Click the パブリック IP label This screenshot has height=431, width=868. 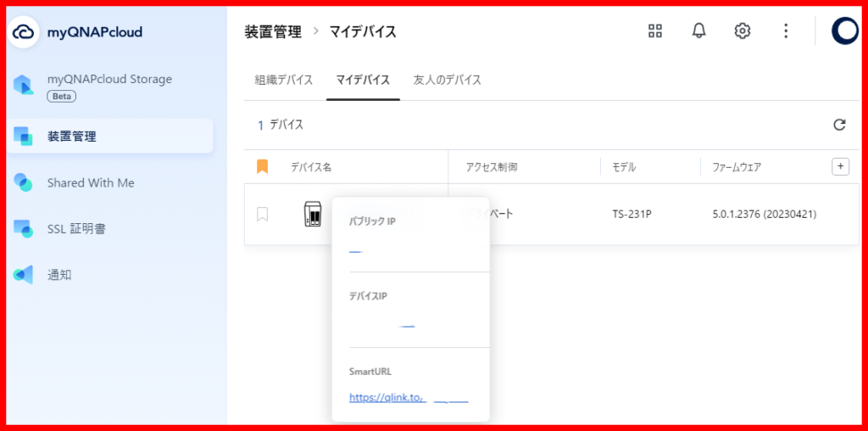[x=373, y=221]
